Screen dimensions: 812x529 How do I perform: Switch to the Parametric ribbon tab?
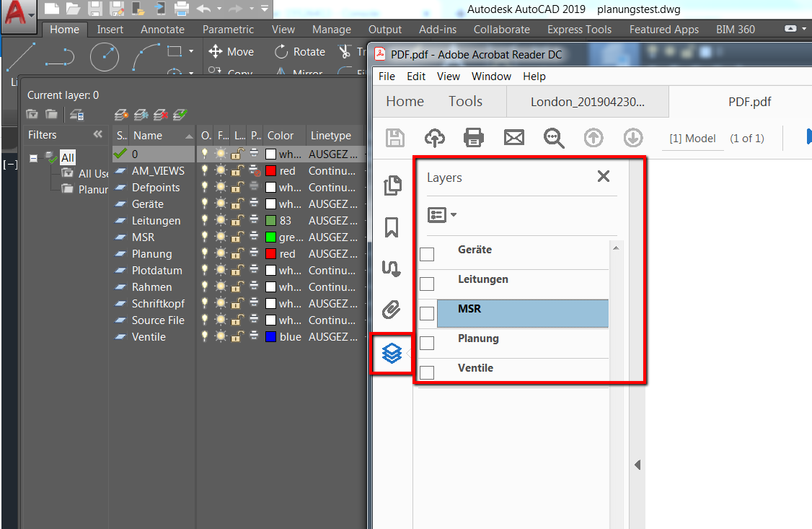click(228, 30)
